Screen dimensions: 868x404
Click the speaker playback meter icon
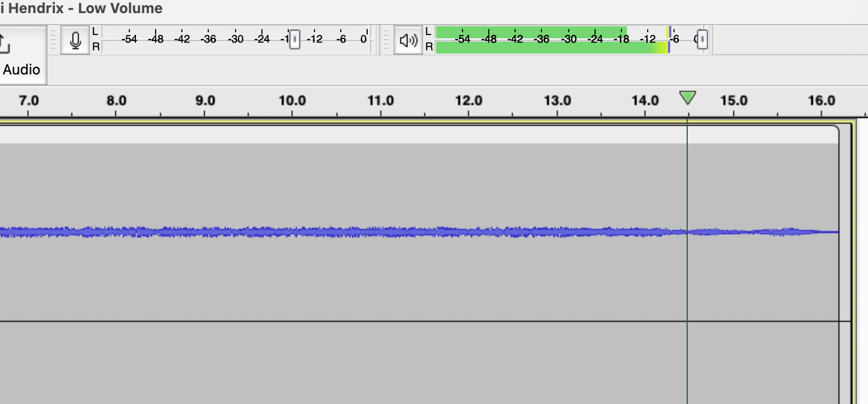408,40
